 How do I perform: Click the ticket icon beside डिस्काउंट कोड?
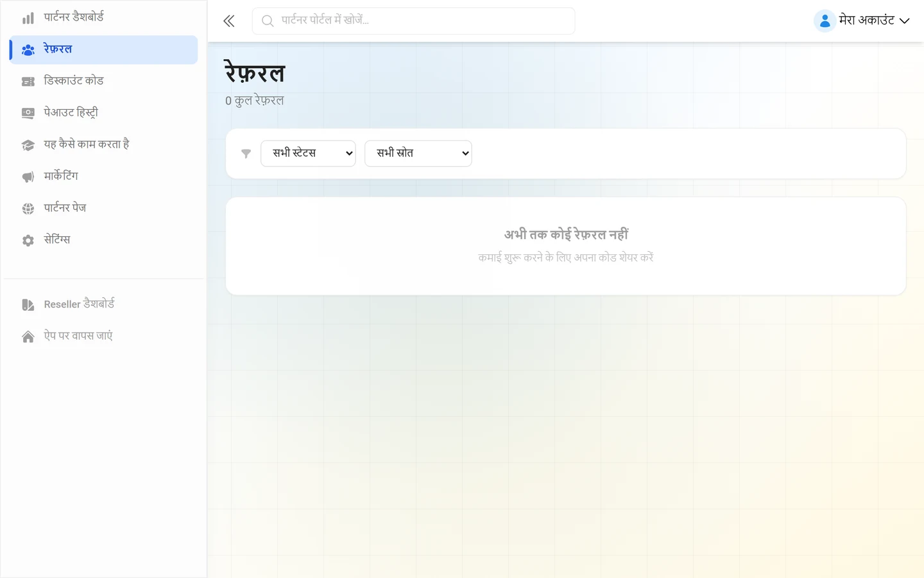(x=28, y=82)
